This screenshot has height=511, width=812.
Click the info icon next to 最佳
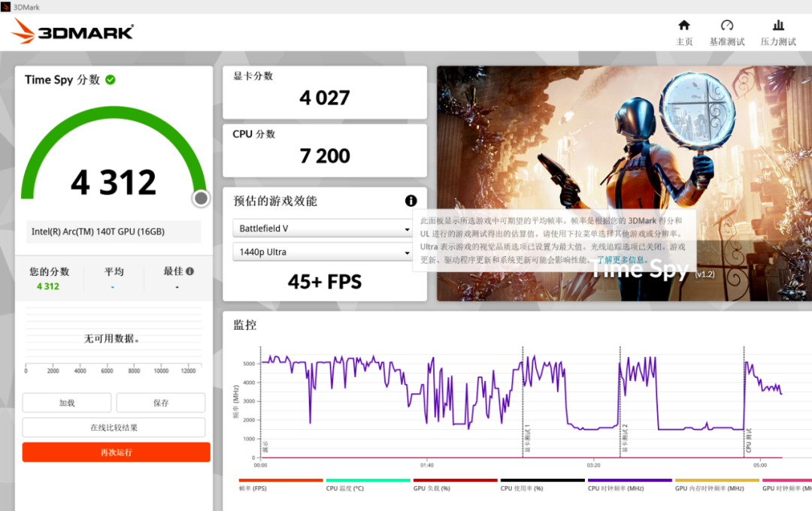coord(190,271)
